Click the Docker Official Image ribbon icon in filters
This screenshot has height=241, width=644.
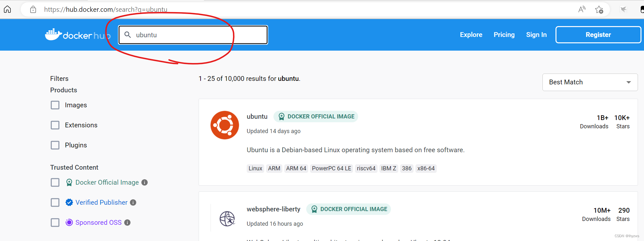coord(69,182)
